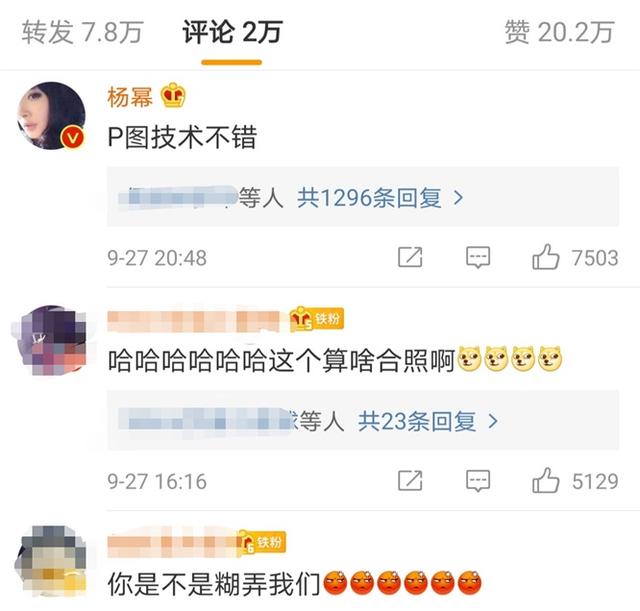This screenshot has height=611, width=640.
Task: Expand the 共1296条回复 replies
Action: pos(369,198)
